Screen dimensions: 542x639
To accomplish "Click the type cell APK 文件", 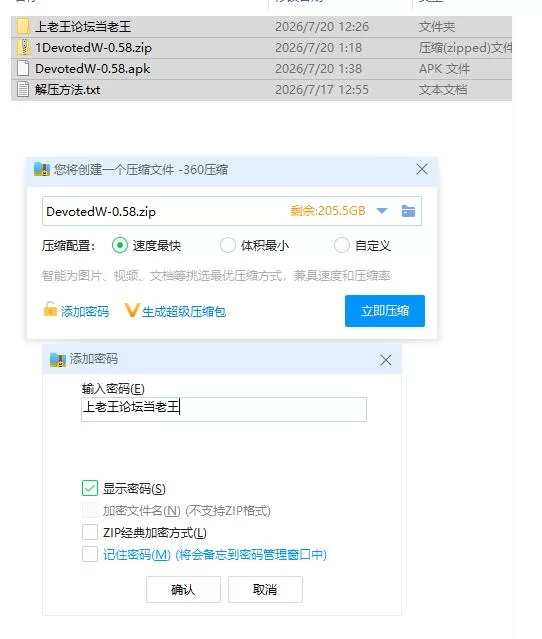I will coord(444,68).
